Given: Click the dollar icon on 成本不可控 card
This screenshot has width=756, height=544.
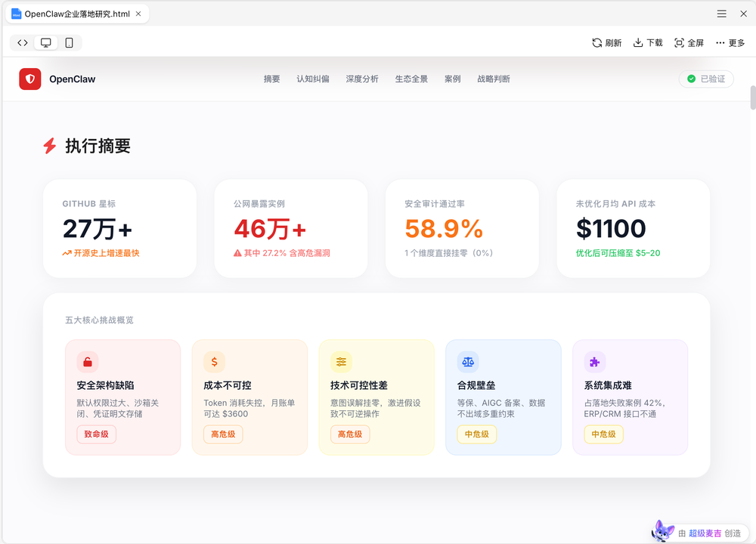Looking at the screenshot, I should point(213,361).
